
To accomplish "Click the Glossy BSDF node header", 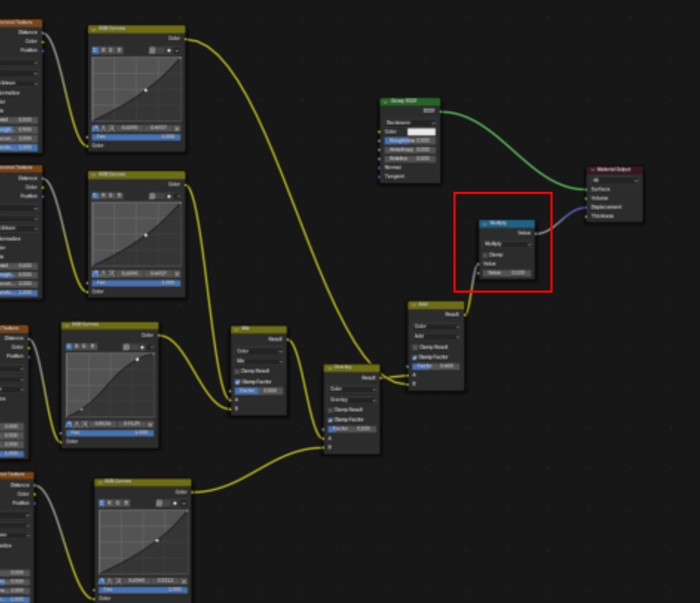I will point(410,102).
